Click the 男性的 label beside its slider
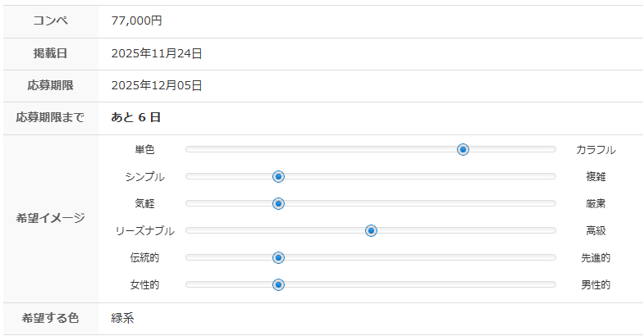The height and width of the screenshot is (336, 644). click(596, 285)
